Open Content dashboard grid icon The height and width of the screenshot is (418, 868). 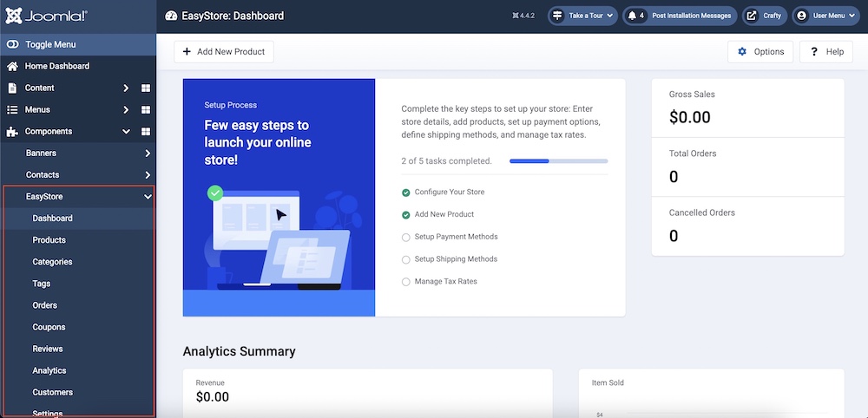click(146, 88)
